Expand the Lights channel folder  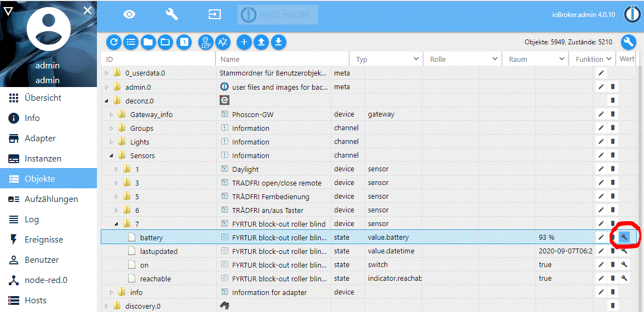tap(111, 142)
